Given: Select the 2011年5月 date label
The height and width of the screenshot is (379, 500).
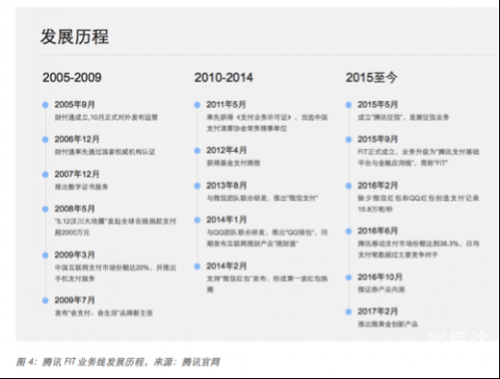Looking at the screenshot, I should click(226, 105).
